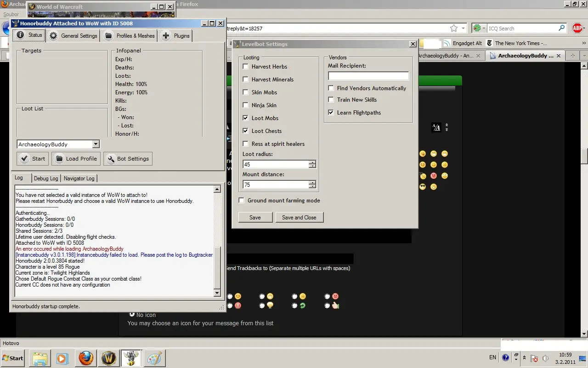The image size is (588, 368).
Task: Open the Debug Log tab
Action: [x=46, y=178]
